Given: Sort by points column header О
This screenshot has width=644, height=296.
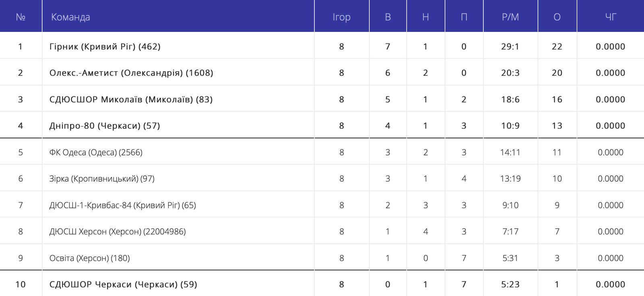Looking at the screenshot, I should pyautogui.click(x=557, y=17).
